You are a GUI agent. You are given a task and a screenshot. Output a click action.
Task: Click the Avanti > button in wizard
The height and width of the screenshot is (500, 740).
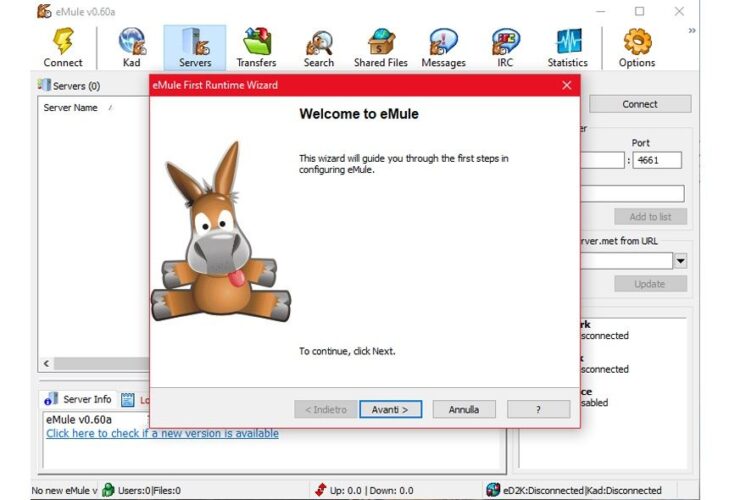[390, 409]
